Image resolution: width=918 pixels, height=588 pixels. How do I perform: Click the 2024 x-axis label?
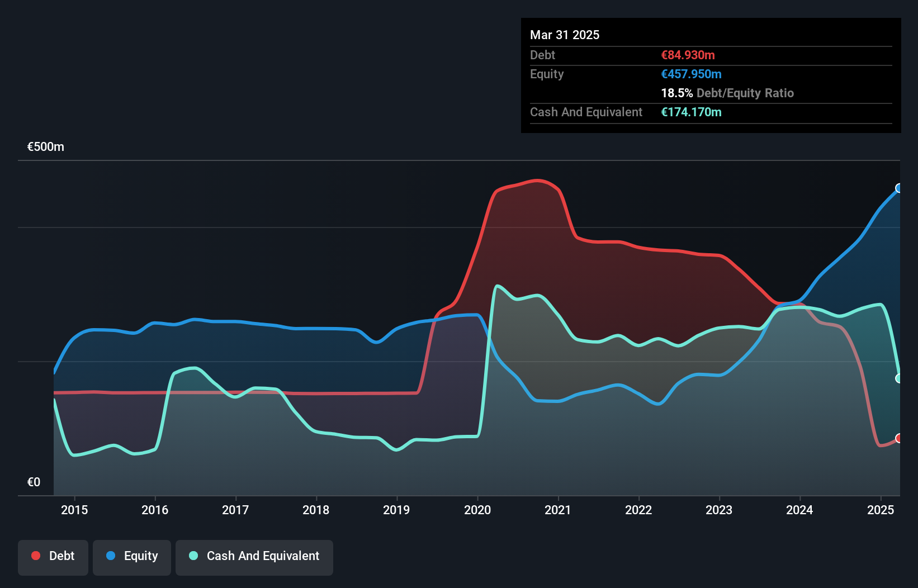tap(799, 510)
